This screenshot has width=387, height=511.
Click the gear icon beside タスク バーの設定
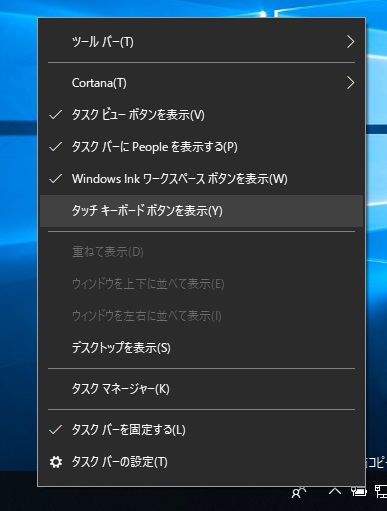click(56, 462)
